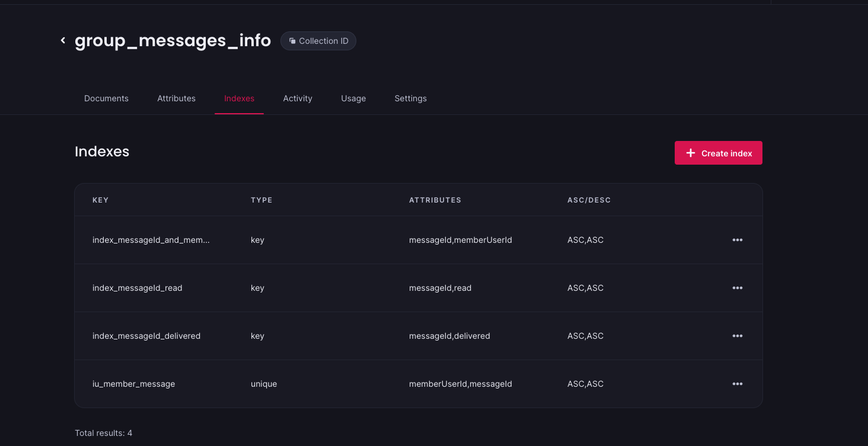Click the index_messageId_and_mem... key cell
This screenshot has height=446, width=868.
pyautogui.click(x=151, y=240)
